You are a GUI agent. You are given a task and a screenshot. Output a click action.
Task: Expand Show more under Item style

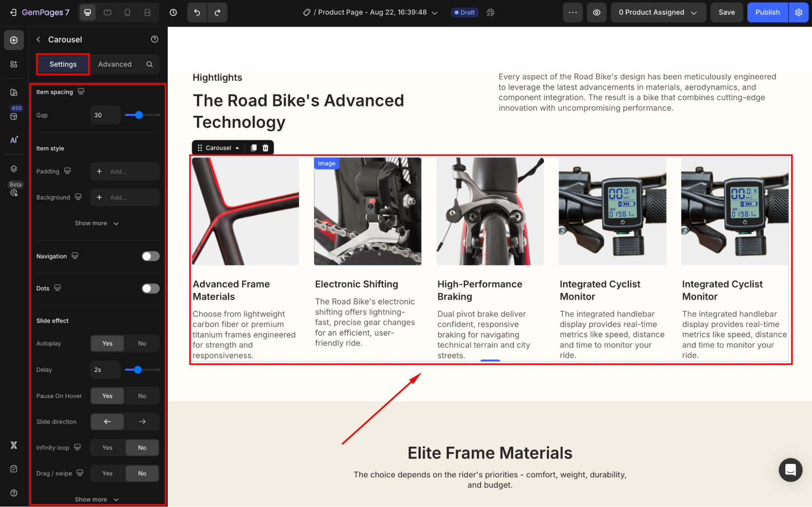click(x=97, y=223)
